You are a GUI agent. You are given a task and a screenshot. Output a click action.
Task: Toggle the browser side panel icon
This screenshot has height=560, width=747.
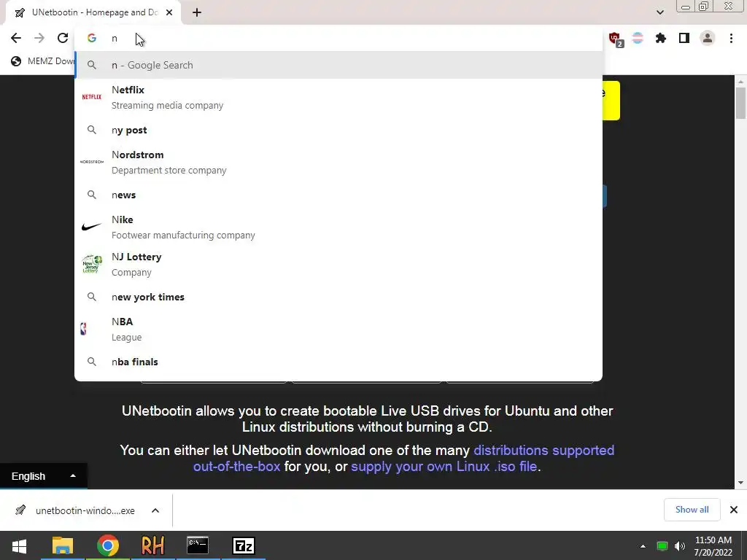click(684, 38)
